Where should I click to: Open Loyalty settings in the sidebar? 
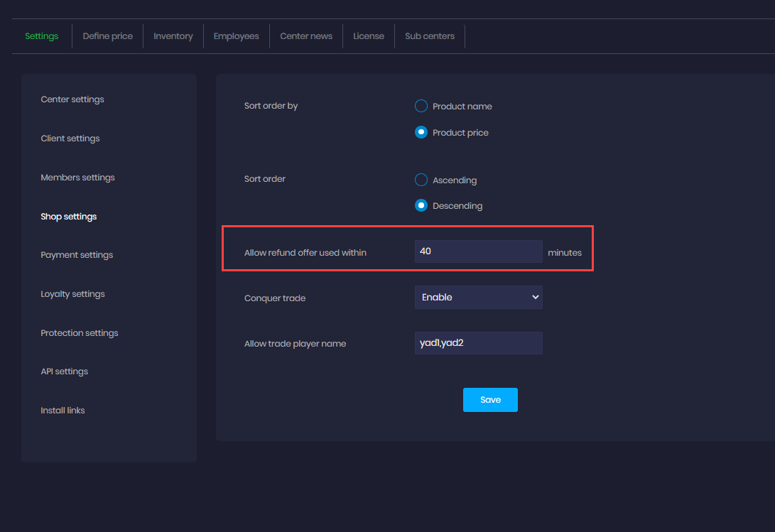coord(72,294)
